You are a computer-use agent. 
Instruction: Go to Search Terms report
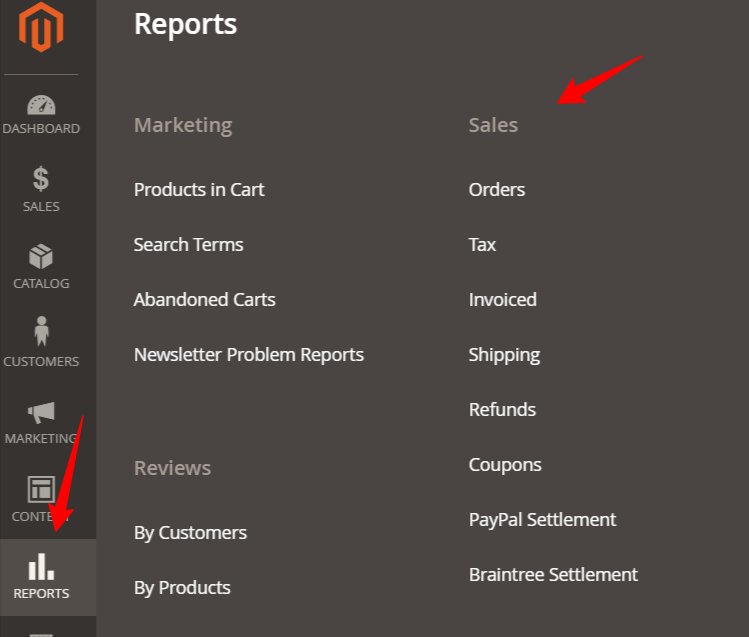click(188, 245)
